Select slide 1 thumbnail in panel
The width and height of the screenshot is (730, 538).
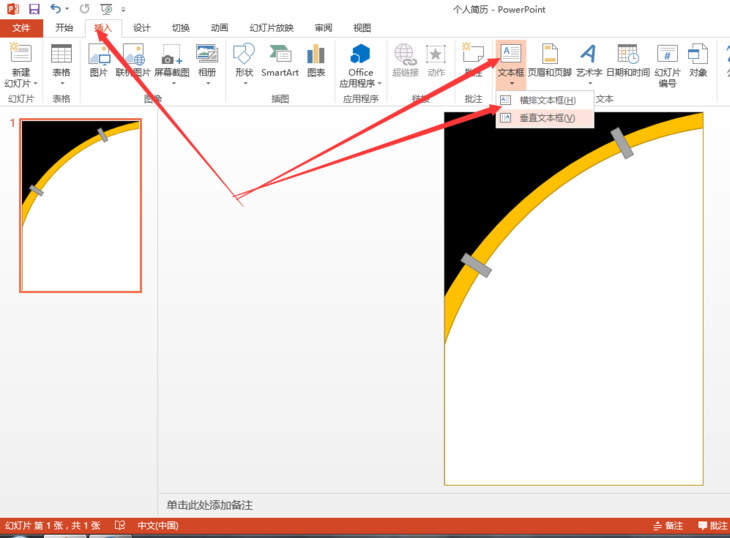(x=81, y=205)
